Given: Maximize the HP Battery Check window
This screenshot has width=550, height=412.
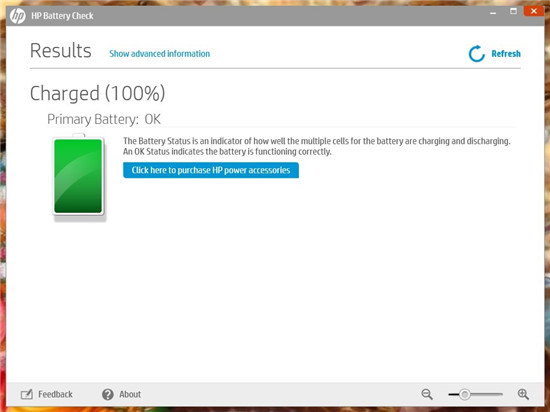Looking at the screenshot, I should (513, 12).
